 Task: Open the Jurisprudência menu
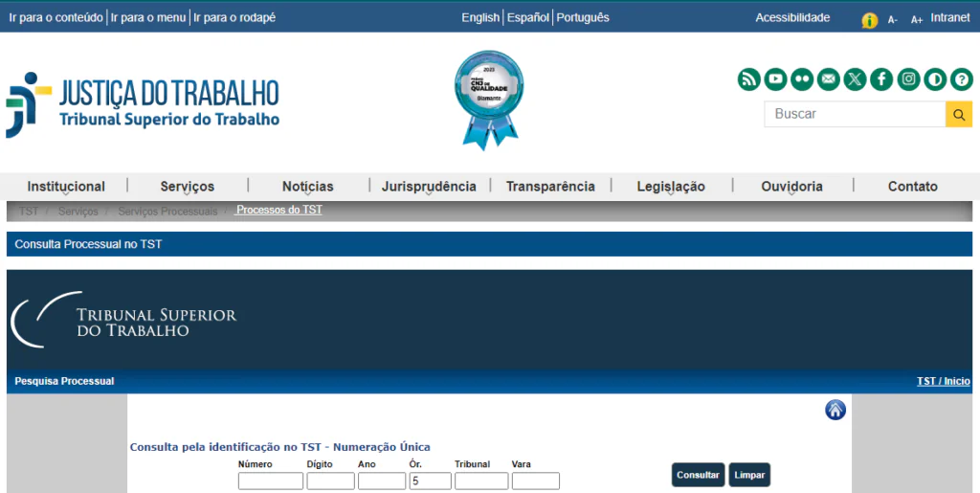[x=429, y=187]
